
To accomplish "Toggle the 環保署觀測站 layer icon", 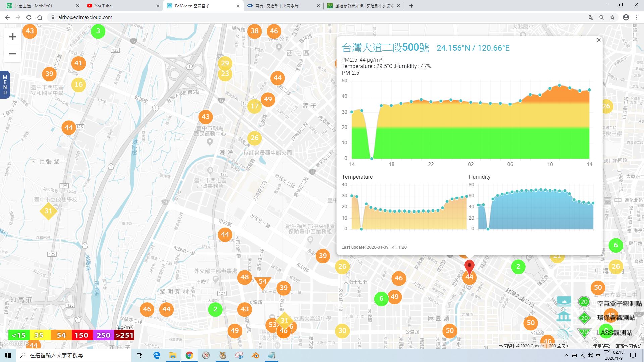I will (564, 317).
